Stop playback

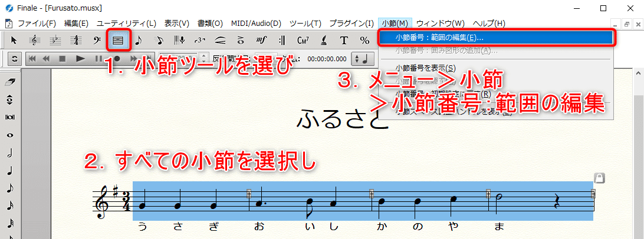tap(62, 59)
